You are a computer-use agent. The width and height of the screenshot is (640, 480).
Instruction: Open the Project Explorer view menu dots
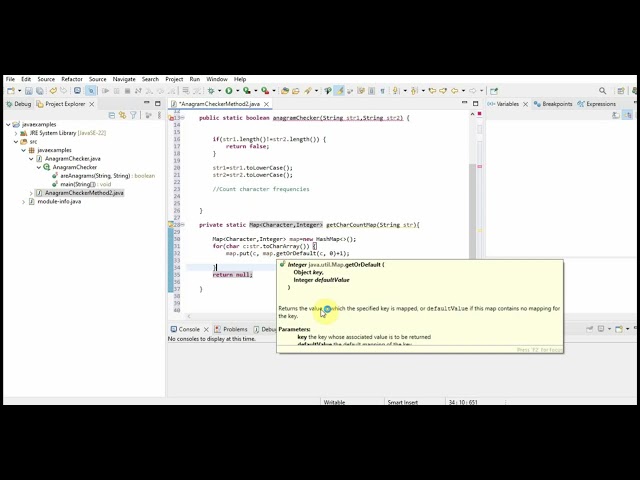point(159,116)
